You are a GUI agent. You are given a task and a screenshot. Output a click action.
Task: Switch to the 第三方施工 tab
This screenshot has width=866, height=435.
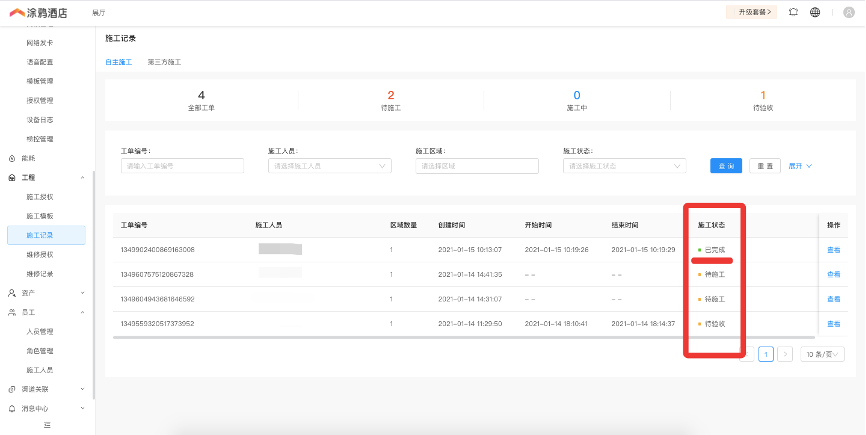point(164,62)
